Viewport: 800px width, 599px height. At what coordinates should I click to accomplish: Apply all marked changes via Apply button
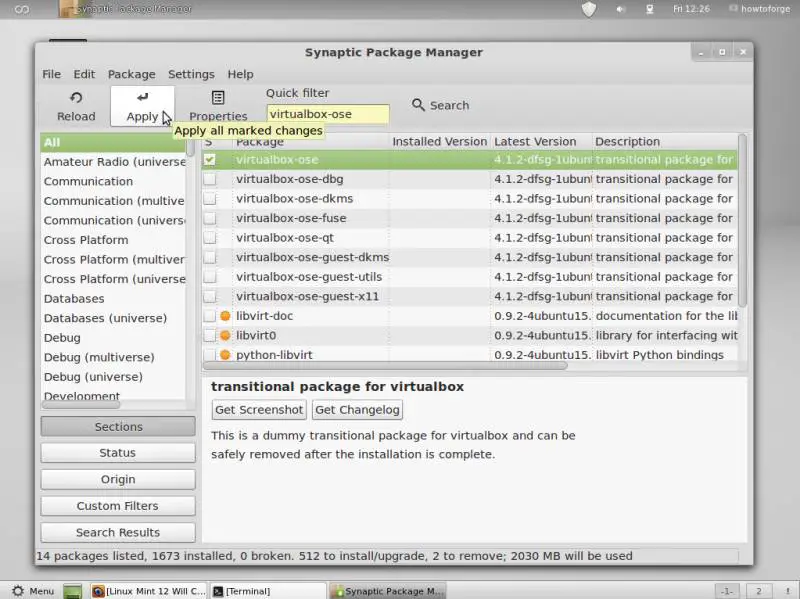pos(142,106)
